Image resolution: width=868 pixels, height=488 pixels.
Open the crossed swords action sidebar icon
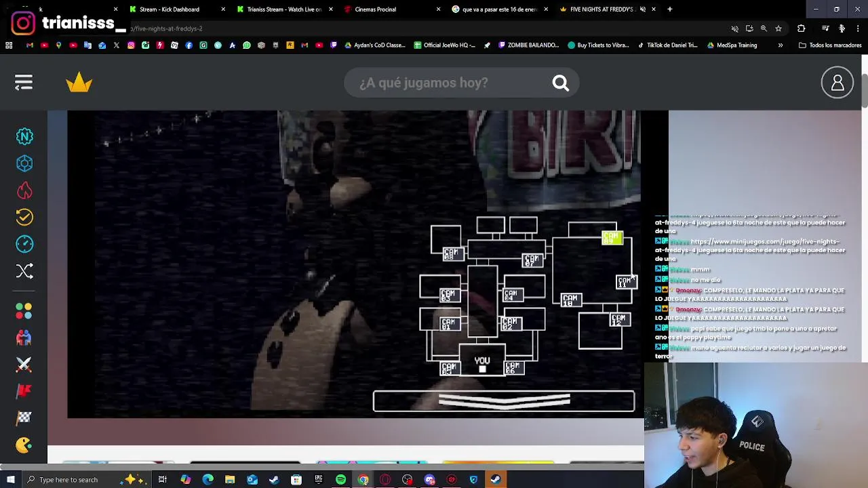(24, 364)
